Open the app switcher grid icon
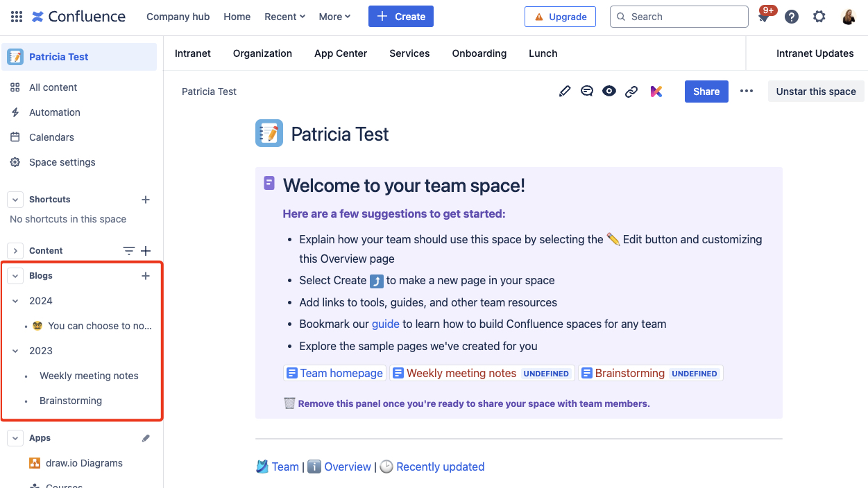 (x=17, y=16)
